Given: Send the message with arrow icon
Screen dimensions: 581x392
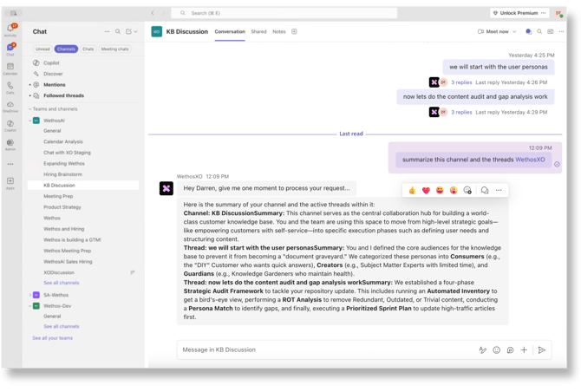Looking at the screenshot, I should point(541,350).
